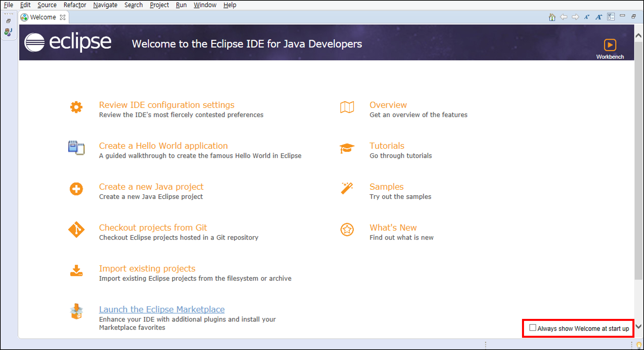Click 'Try out the samples' description text

coord(400,197)
